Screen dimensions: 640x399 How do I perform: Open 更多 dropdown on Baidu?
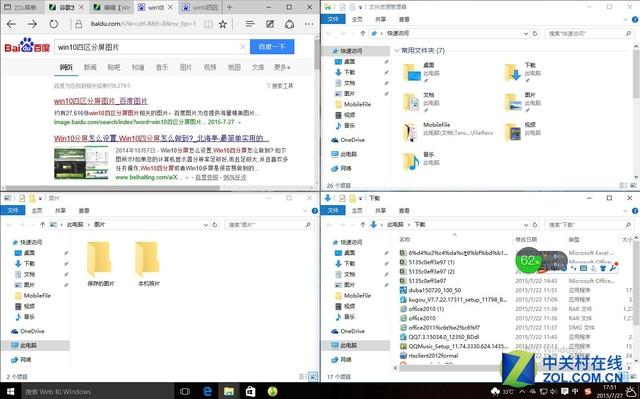[x=282, y=67]
